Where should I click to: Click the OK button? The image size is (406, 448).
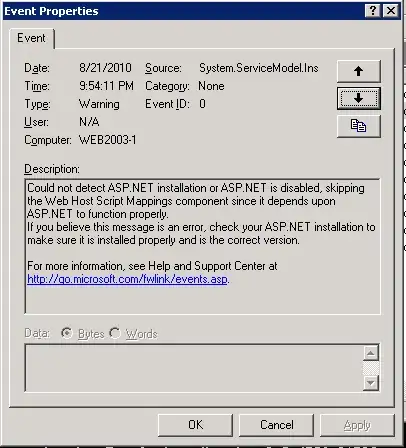tap(195, 425)
